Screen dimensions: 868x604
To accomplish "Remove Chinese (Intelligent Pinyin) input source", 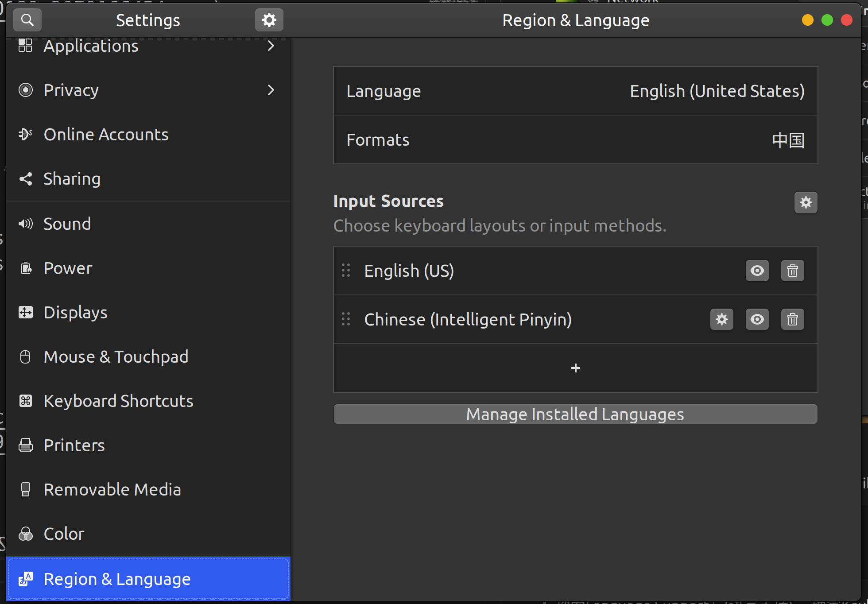I will (792, 319).
